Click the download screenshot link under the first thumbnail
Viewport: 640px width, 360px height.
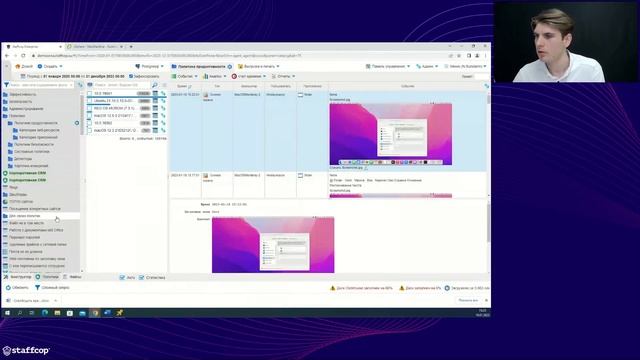coord(346,168)
